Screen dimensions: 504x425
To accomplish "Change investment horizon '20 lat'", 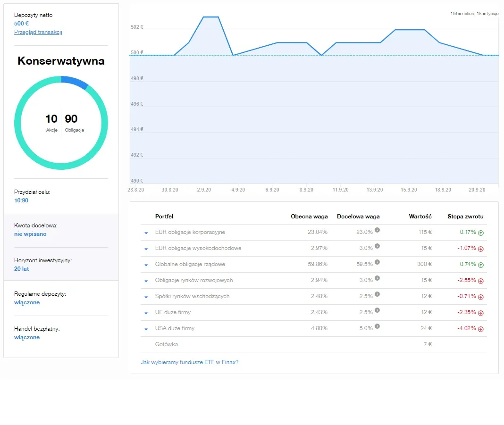I will (x=22, y=268).
